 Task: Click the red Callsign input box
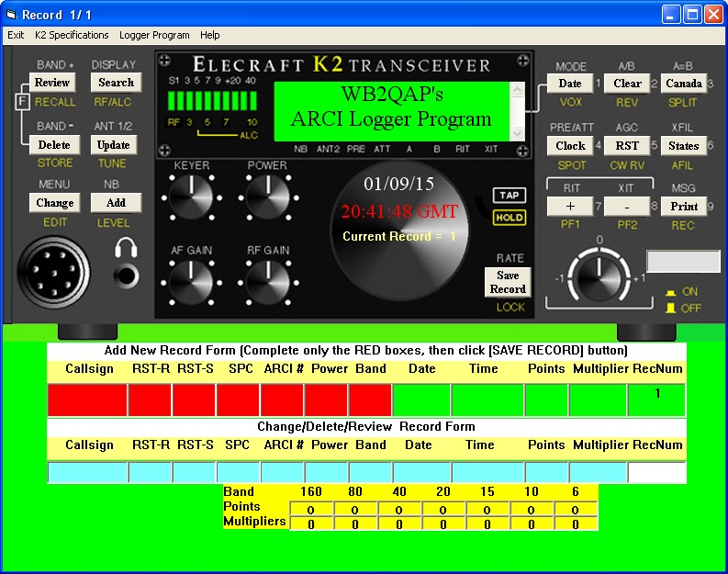tap(87, 400)
